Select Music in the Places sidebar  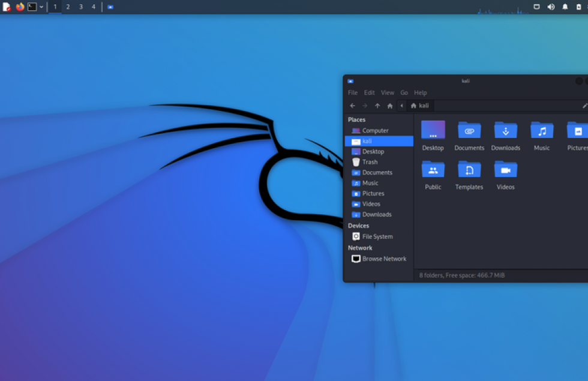coord(379,183)
